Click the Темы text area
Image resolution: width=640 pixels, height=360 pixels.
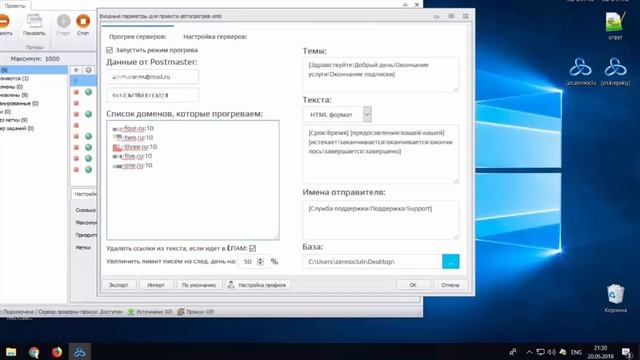pyautogui.click(x=381, y=75)
